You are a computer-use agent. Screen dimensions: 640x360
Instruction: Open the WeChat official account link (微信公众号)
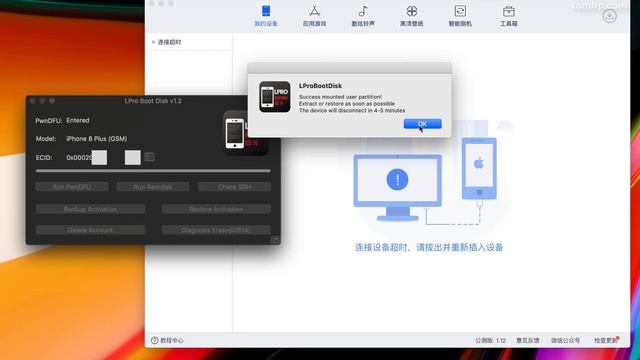[x=565, y=340]
